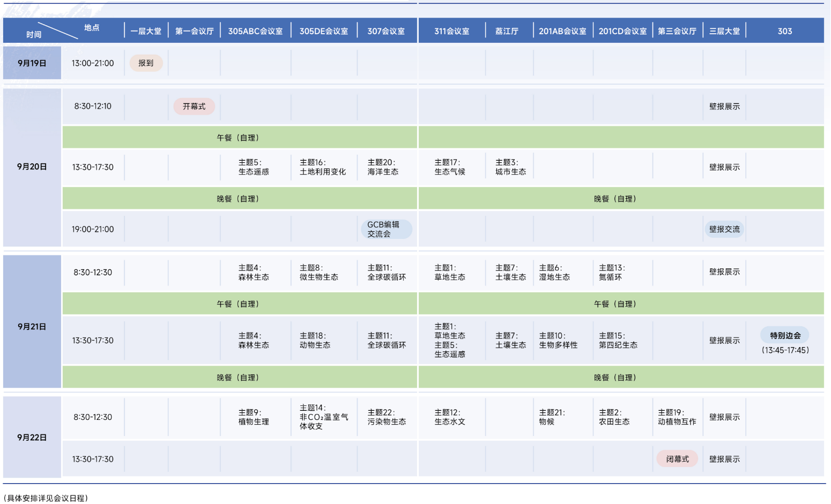831x504 pixels.
Task: Select 主题8: 微生物生态 session
Action: (319, 272)
